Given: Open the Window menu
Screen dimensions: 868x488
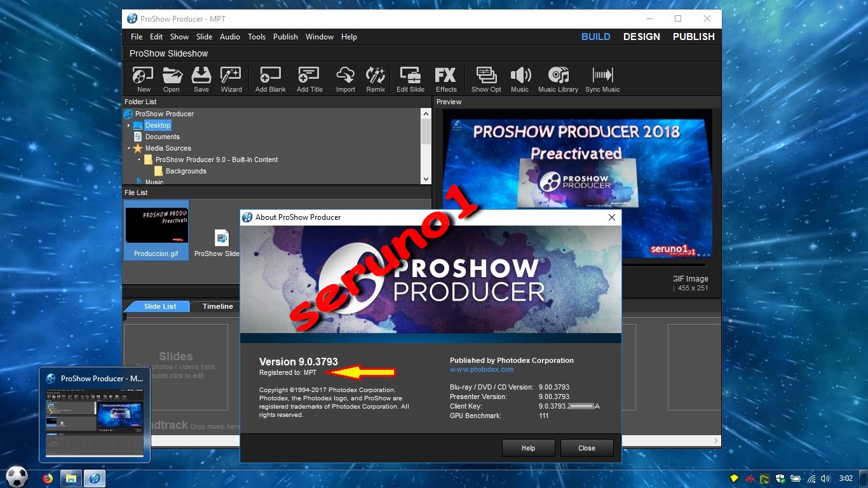Looking at the screenshot, I should click(320, 37).
